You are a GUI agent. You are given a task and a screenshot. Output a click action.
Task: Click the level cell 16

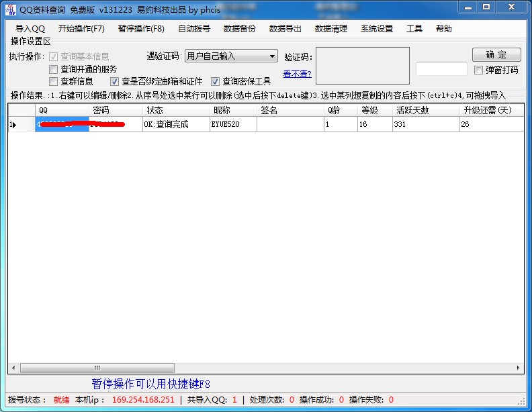(375, 124)
